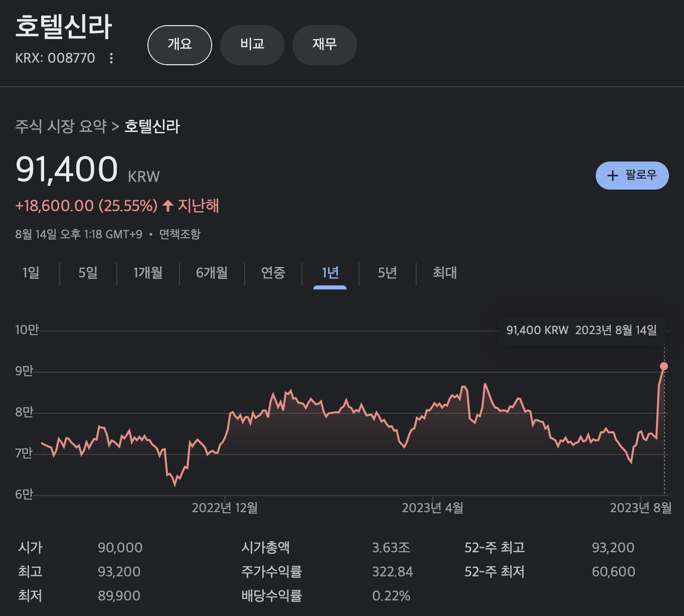Screen dimensions: 684x616
Task: Click the chart data point at August 14
Action: (x=664, y=366)
